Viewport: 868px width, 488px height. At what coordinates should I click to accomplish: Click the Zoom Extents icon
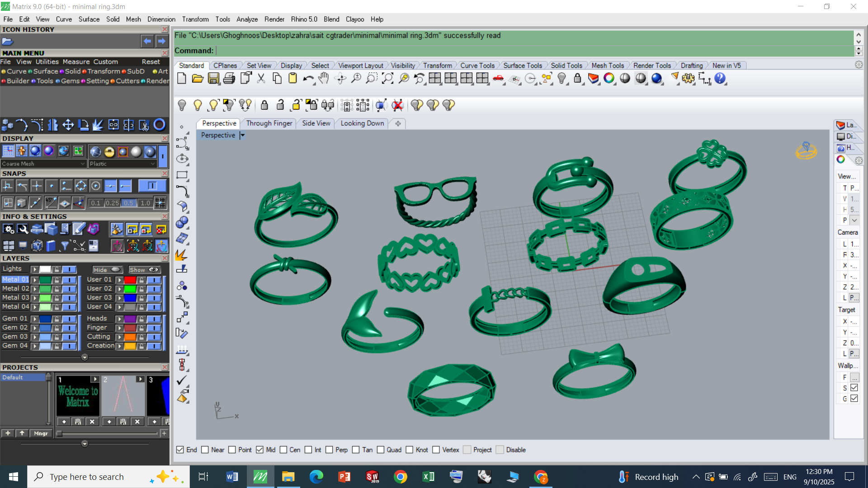pyautogui.click(x=387, y=79)
